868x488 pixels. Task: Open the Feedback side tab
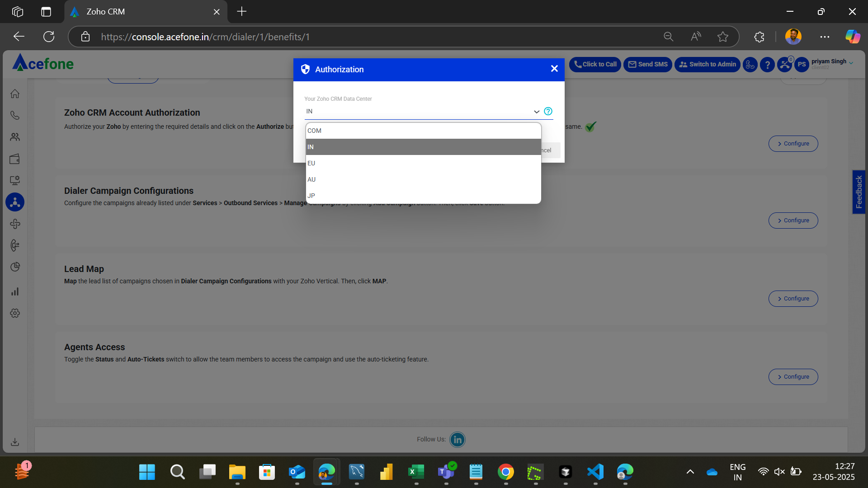coord(859,192)
